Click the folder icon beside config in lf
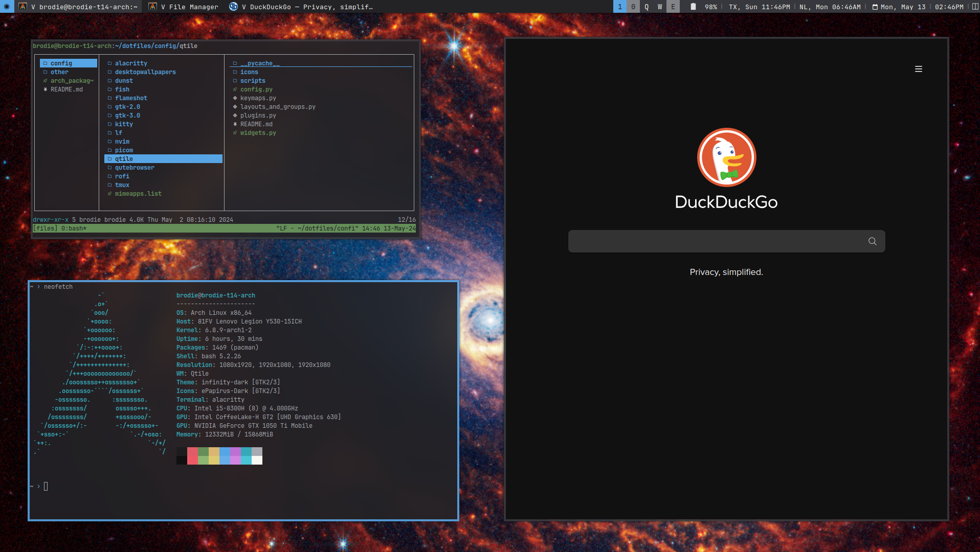 pos(45,63)
